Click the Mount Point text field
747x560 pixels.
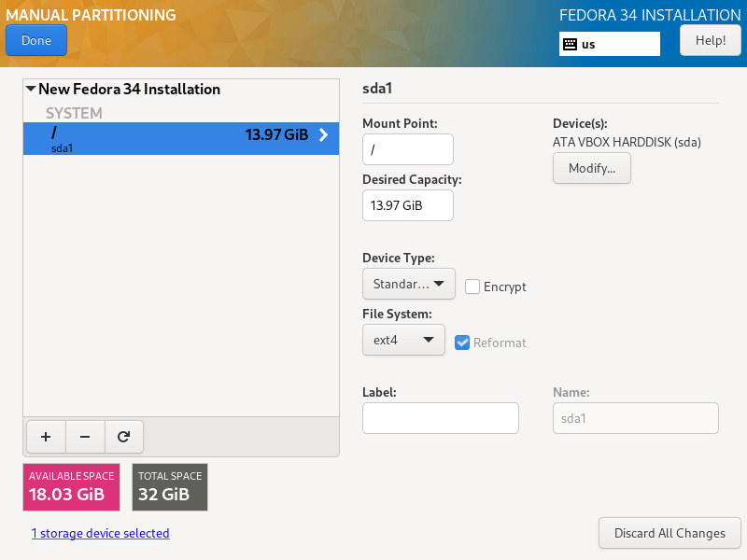[x=407, y=149]
